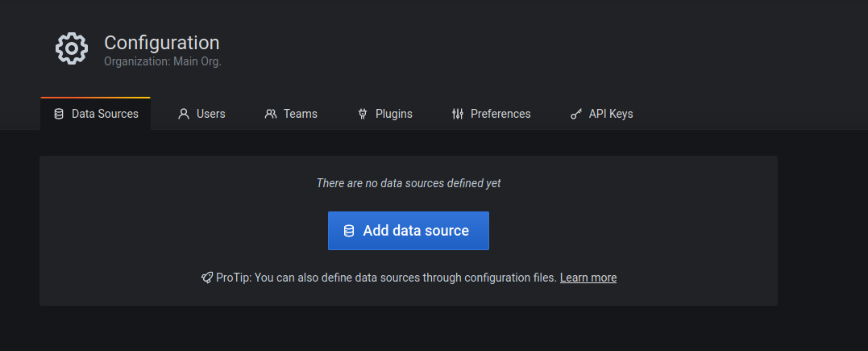Click the no data sources defined message
Image resolution: width=868 pixels, height=351 pixels.
[x=409, y=183]
